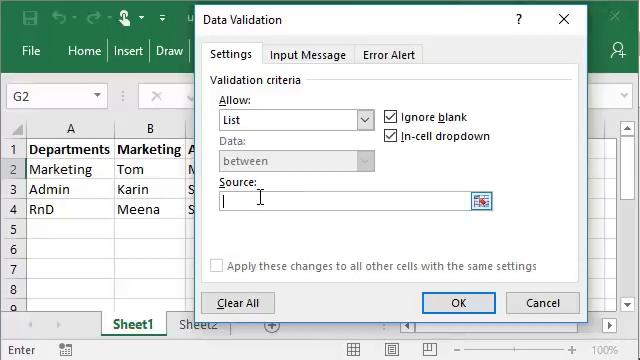Open the Touch mode dropdown arrow
The height and width of the screenshot is (360, 640).
pos(141,18)
